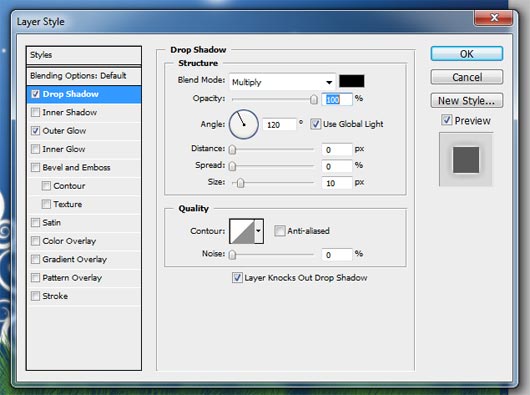Click the Noise slider handle
This screenshot has width=530, height=395.
[232, 254]
